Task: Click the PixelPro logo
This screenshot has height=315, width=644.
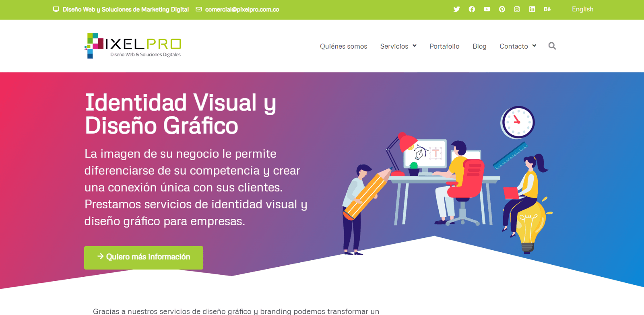Action: [x=133, y=45]
